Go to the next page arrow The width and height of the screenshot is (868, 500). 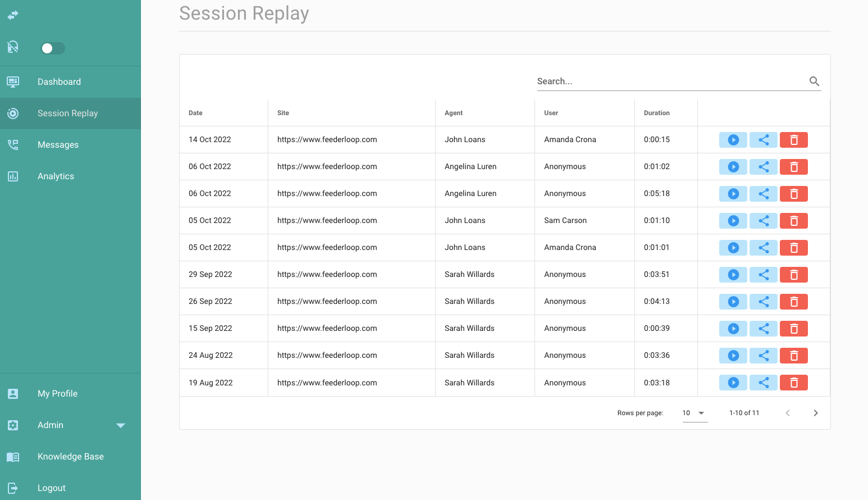[816, 413]
